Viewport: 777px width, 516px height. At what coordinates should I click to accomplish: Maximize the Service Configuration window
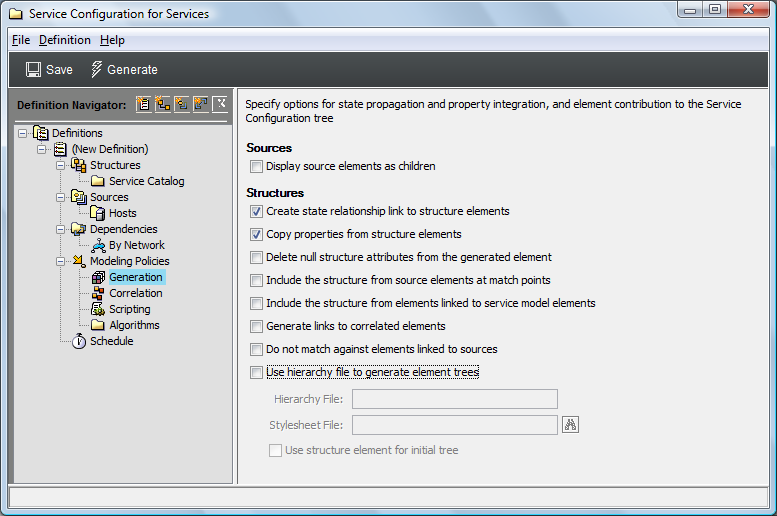tap(714, 9)
